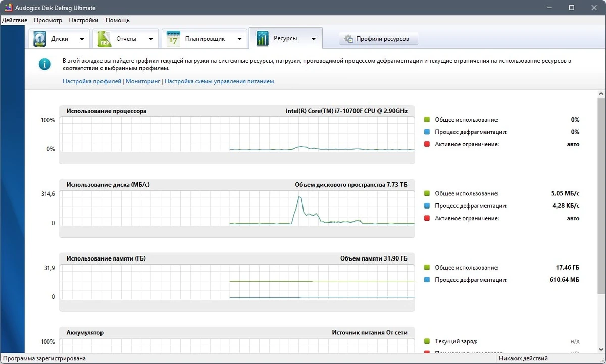Click the CPU usage graph area
This screenshot has height=364, width=606.
[237, 134]
